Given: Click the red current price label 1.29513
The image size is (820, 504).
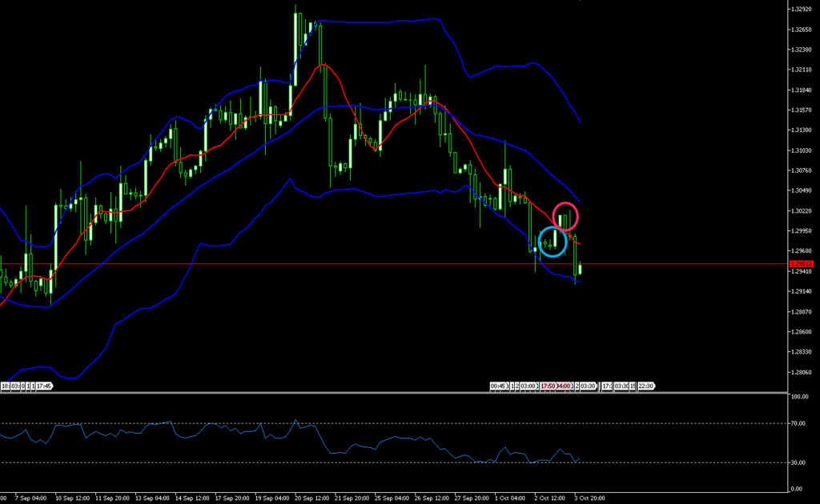Looking at the screenshot, I should point(801,264).
